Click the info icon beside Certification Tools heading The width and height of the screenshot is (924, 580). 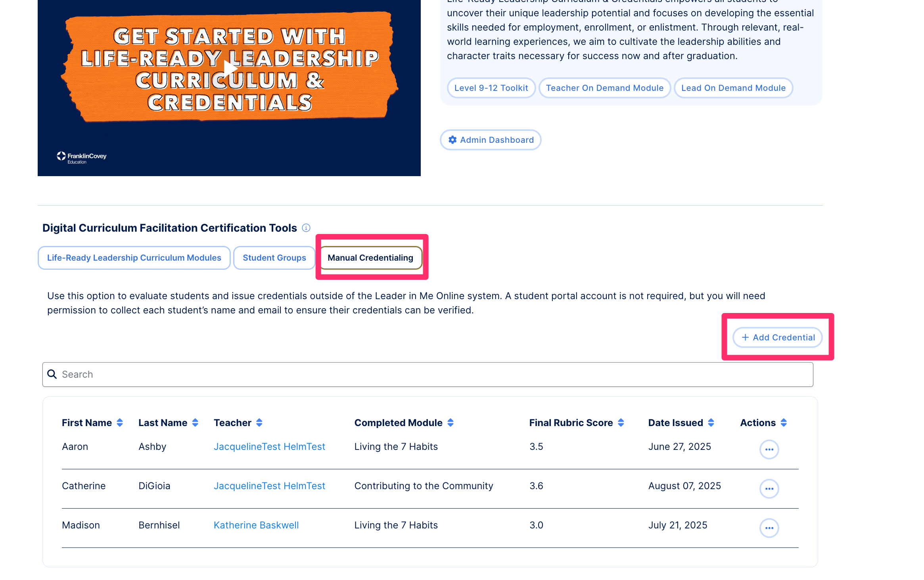pos(306,228)
